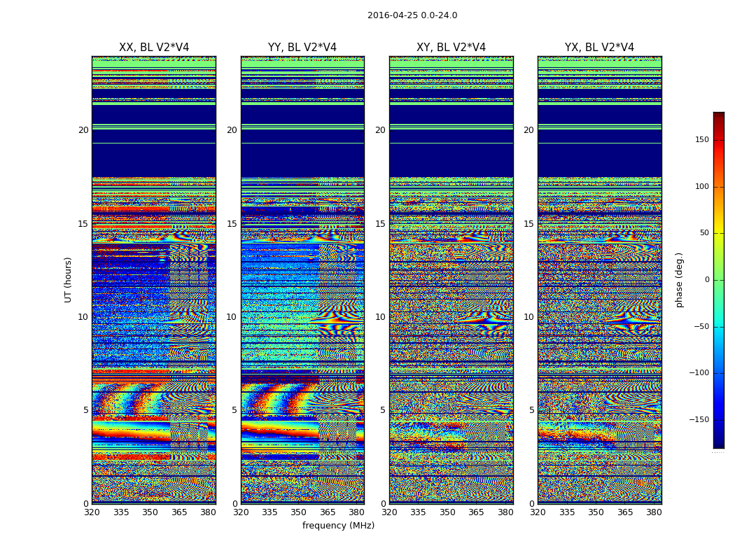The image size is (735, 560).
Task: Click the UT (hours) y-axis label
Action: 69,279
